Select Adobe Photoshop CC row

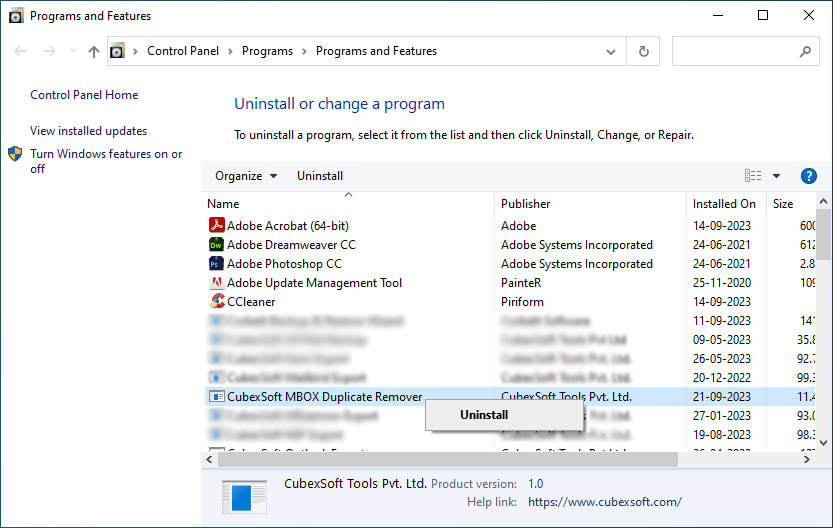click(x=510, y=263)
